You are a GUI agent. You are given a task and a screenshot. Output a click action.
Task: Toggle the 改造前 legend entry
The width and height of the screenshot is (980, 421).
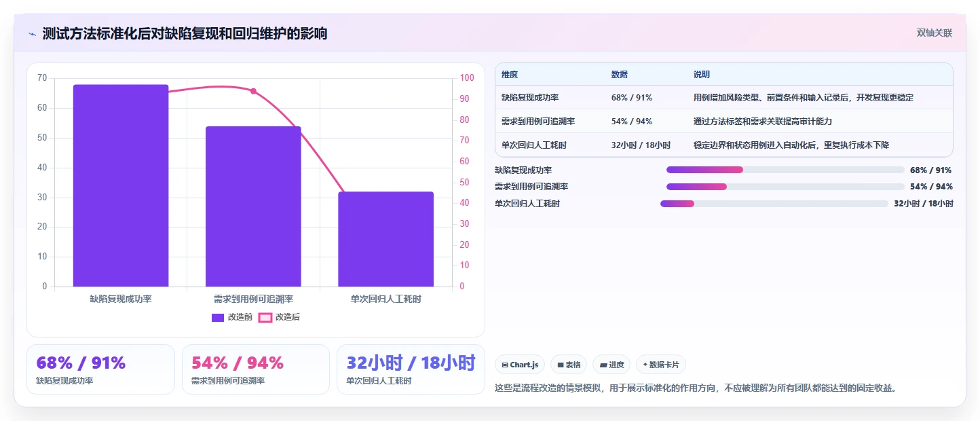[232, 317]
